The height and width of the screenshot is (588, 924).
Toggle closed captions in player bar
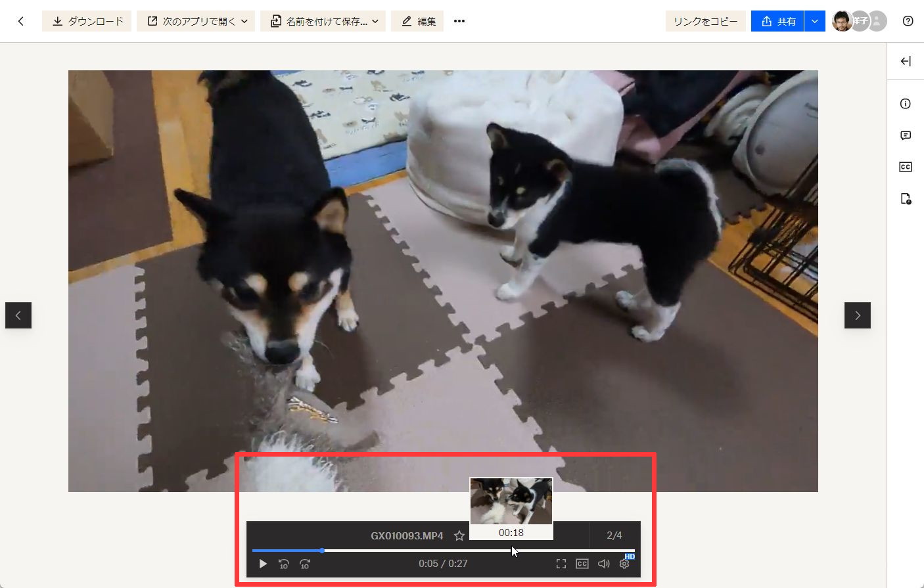tap(582, 564)
